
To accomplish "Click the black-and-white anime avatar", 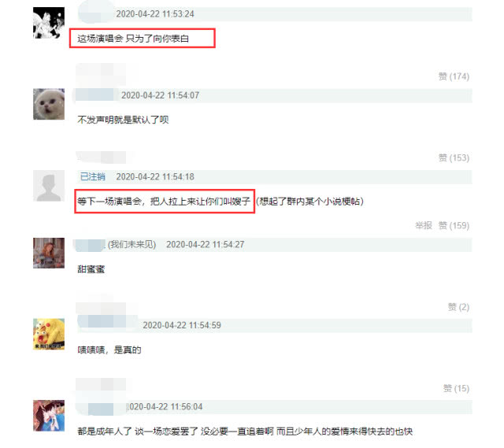I will (x=49, y=23).
